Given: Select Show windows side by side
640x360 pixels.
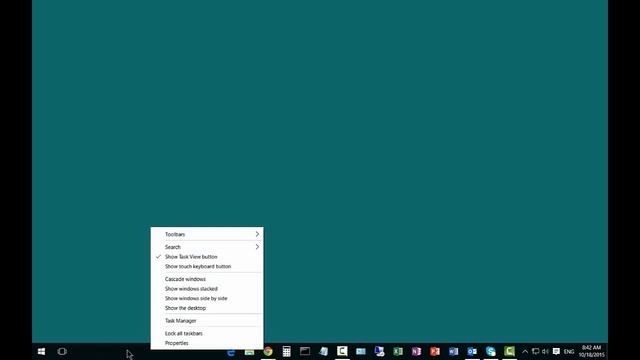Looking at the screenshot, I should pos(207,298).
